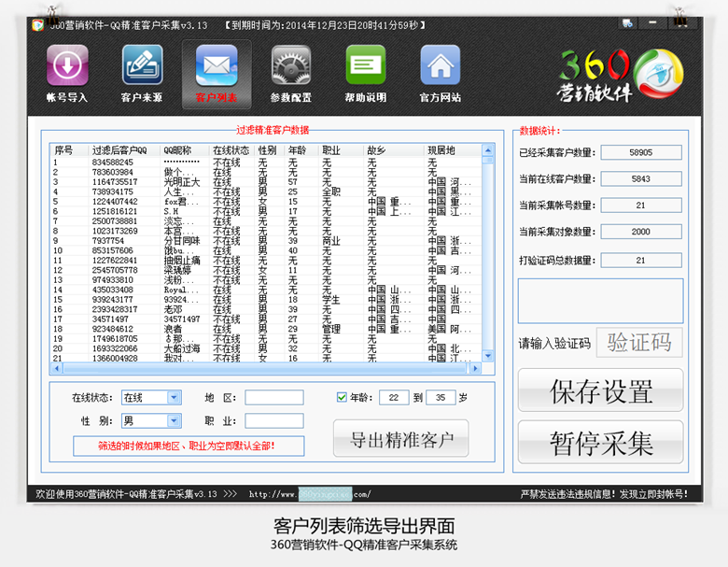Click the minimize button in title bar

tap(652, 22)
